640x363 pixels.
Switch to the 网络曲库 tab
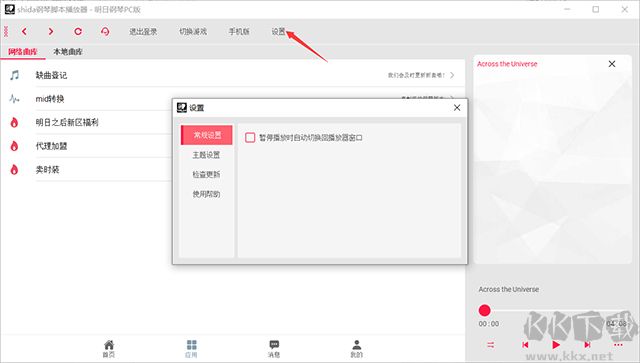23,52
